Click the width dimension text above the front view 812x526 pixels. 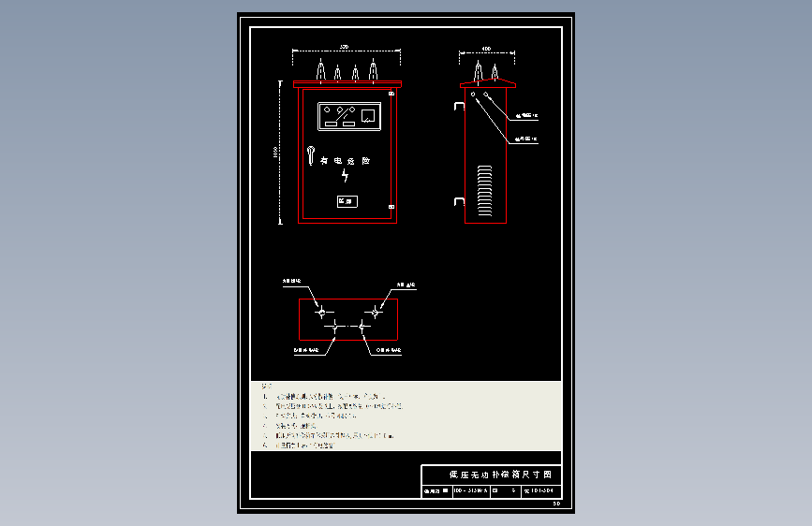(344, 47)
